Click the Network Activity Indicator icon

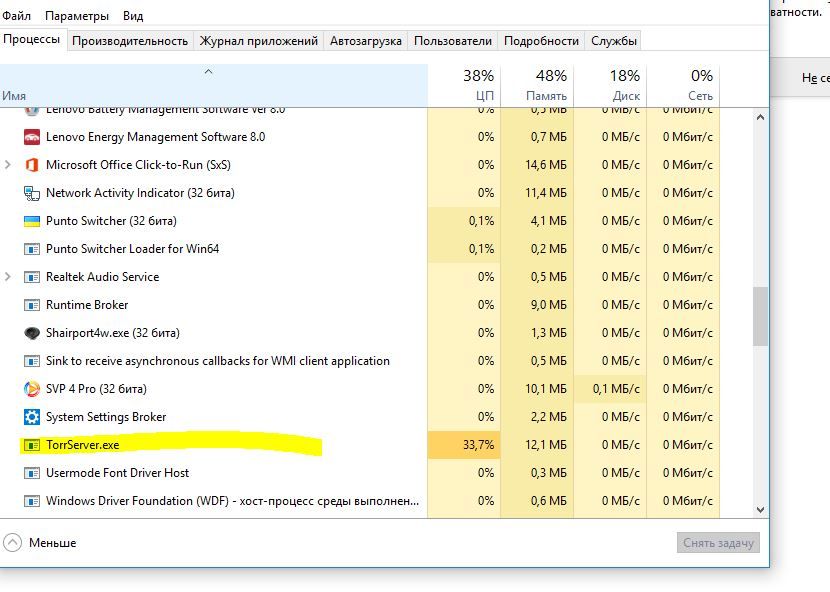click(32, 193)
